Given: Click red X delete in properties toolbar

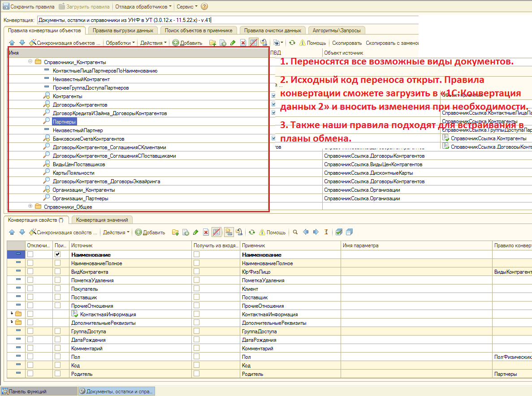Looking at the screenshot, I should (x=206, y=232).
